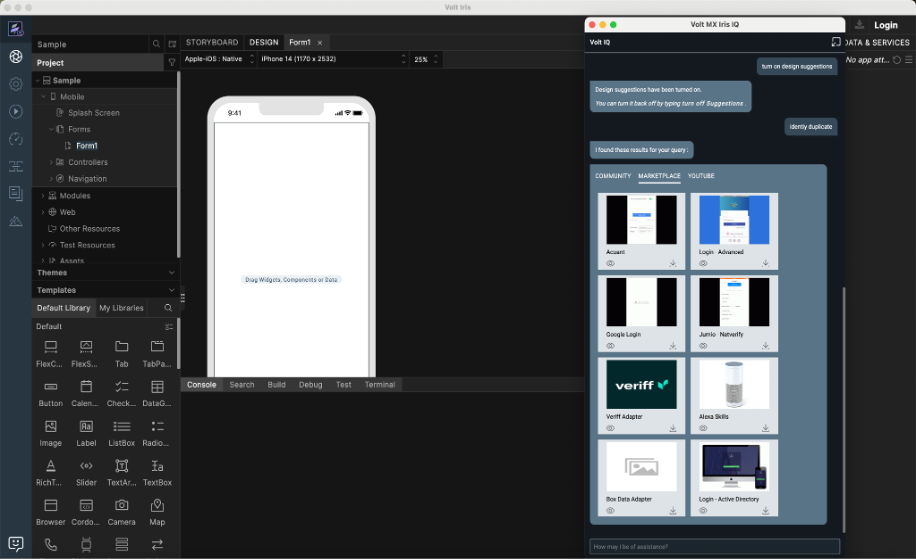
Task: Select the Map widget
Action: [157, 512]
